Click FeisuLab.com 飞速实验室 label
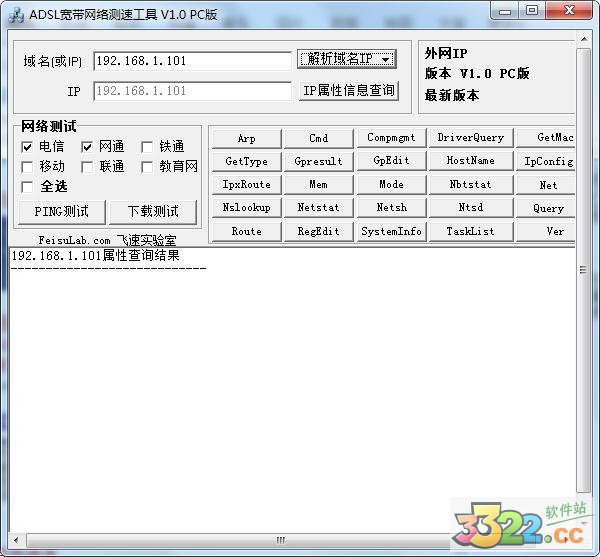The width and height of the screenshot is (600, 557). [107, 240]
